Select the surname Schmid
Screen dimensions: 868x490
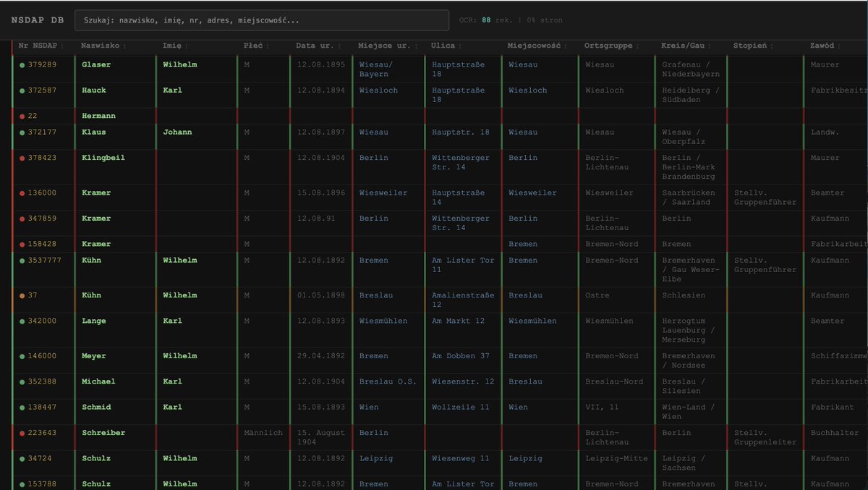tap(96, 407)
